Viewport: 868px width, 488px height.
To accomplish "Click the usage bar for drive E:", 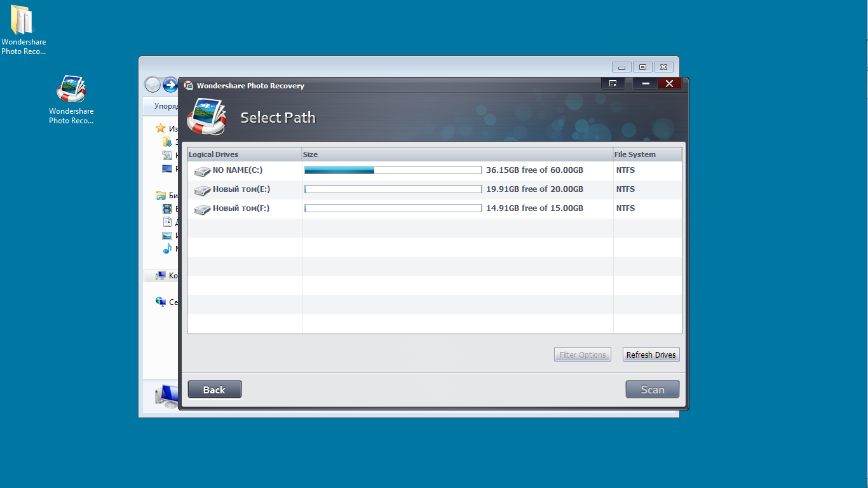I will 393,189.
